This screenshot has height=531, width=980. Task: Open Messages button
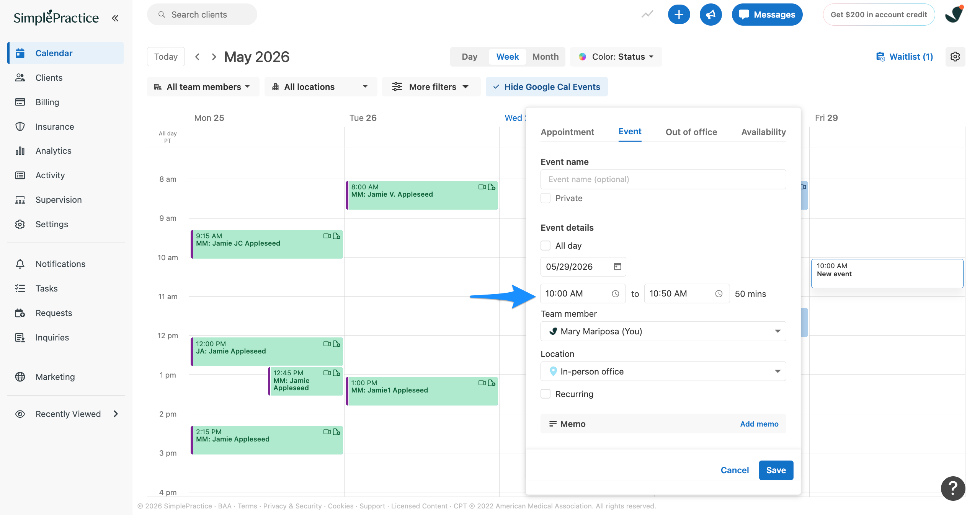[x=767, y=15]
